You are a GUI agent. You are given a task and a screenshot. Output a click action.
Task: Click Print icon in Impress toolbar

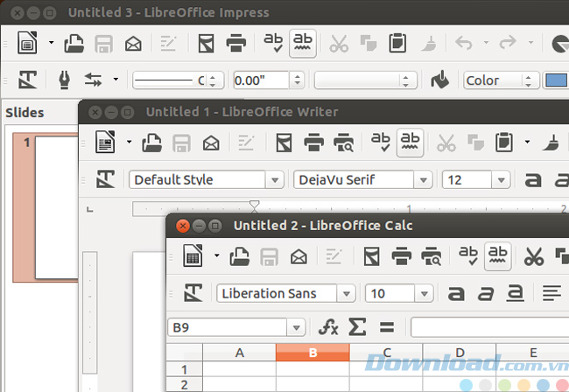[x=236, y=43]
